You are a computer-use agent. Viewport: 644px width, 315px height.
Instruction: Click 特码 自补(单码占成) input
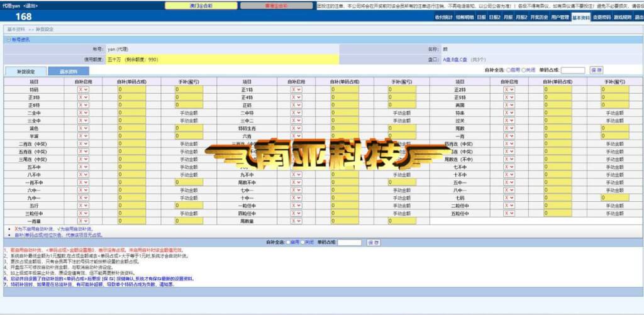point(132,89)
